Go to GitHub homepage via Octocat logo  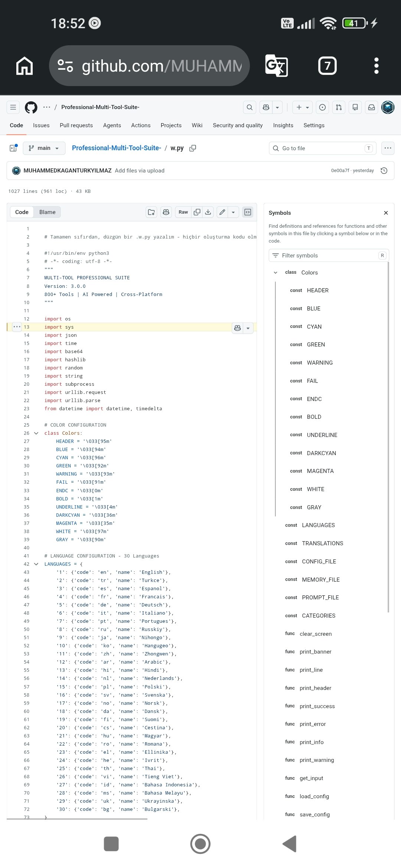point(31,108)
